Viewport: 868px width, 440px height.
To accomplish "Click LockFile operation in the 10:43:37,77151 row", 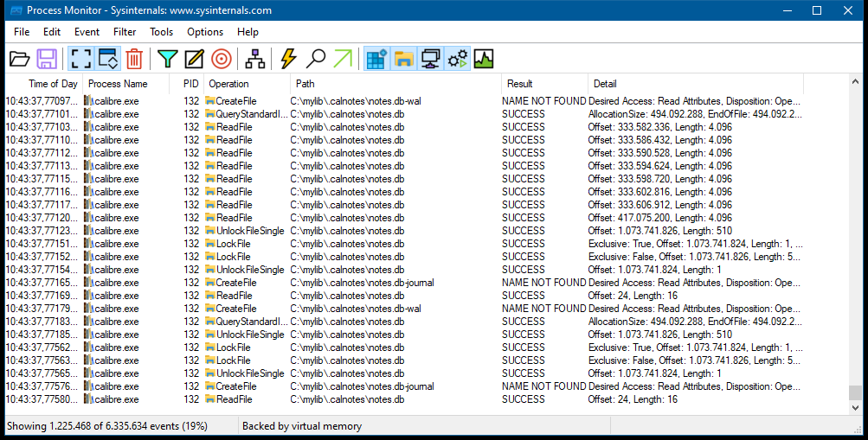I will 233,244.
